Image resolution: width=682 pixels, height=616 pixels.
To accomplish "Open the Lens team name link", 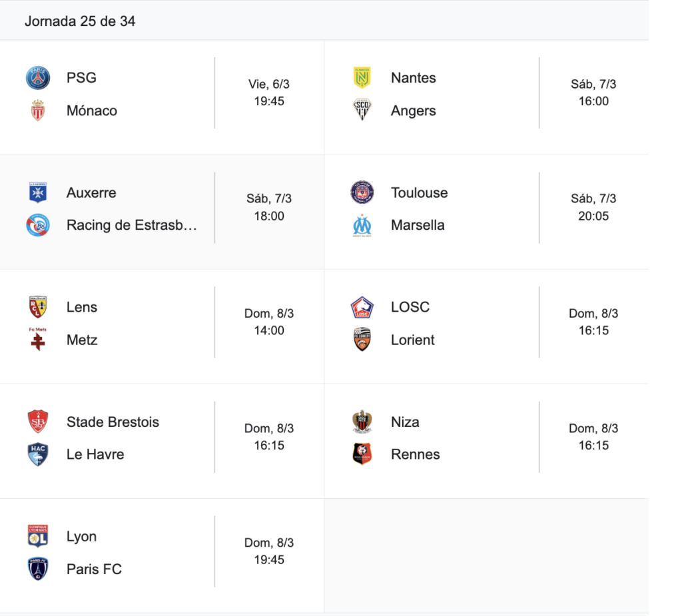I will (x=82, y=307).
